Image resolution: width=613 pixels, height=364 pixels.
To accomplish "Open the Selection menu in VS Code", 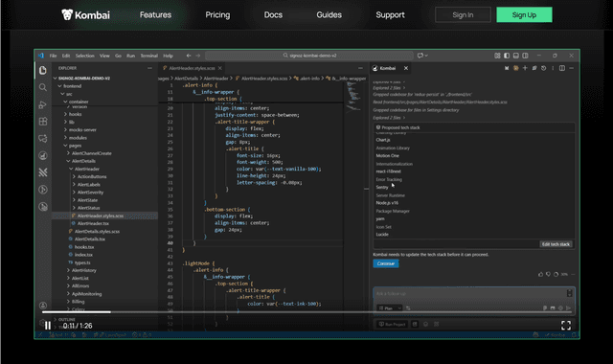I will click(x=85, y=56).
